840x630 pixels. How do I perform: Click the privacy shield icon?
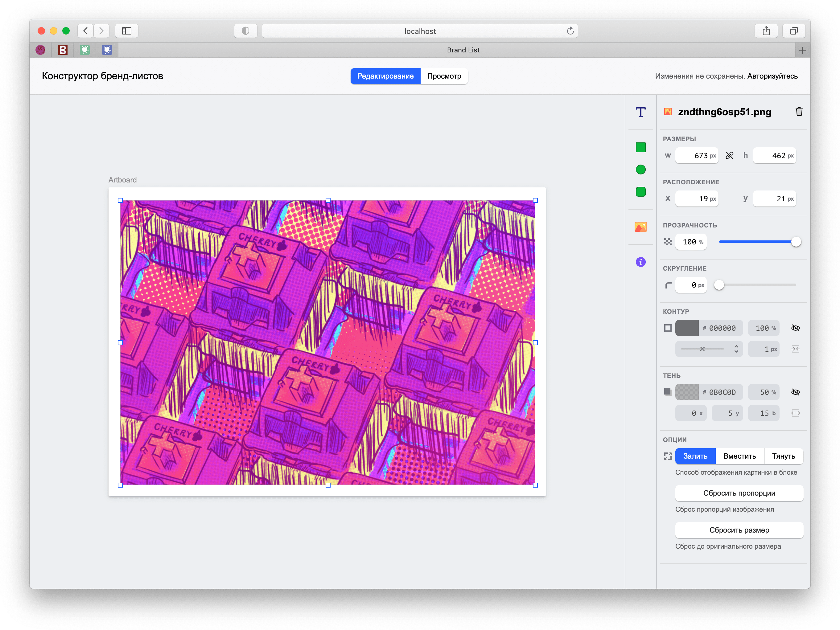click(246, 31)
